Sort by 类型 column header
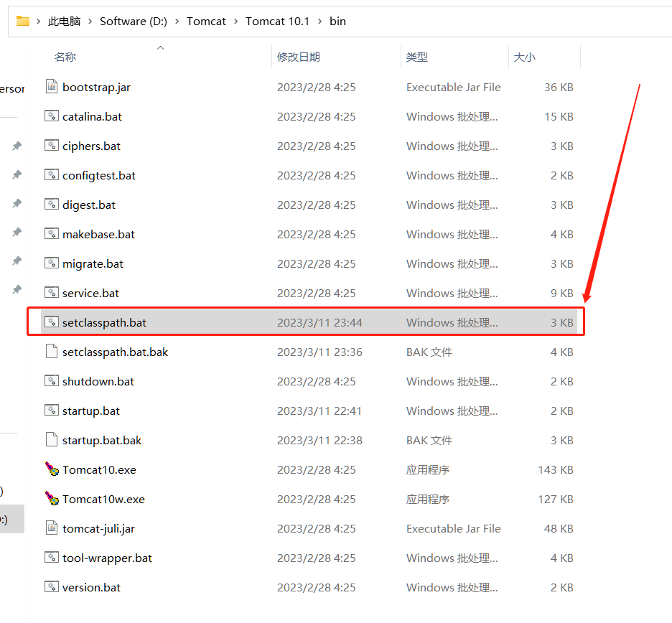Image resolution: width=672 pixels, height=623 pixels. pyautogui.click(x=417, y=57)
